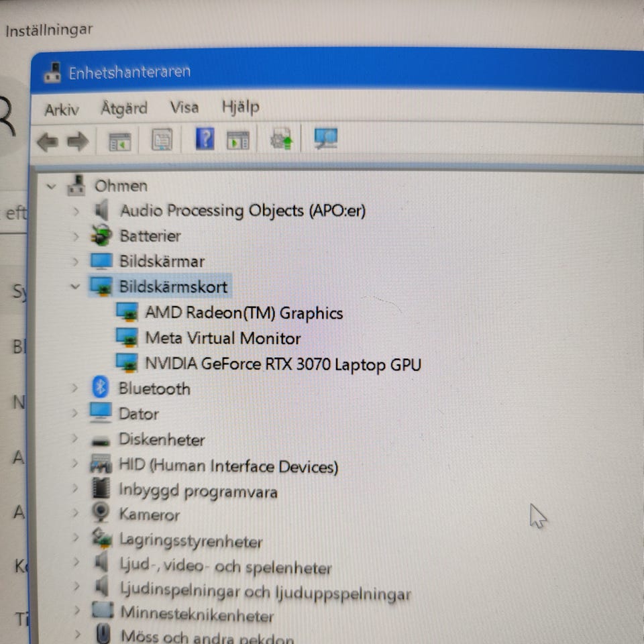Select HID (Human Interface Devices) label
The image size is (644, 644).
pos(228,466)
